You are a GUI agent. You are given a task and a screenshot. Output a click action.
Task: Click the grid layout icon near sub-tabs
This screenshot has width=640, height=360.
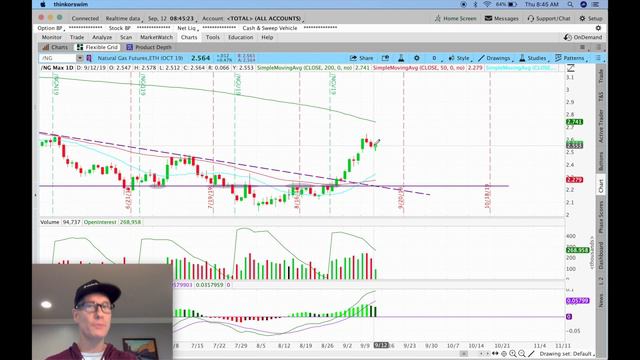click(582, 47)
